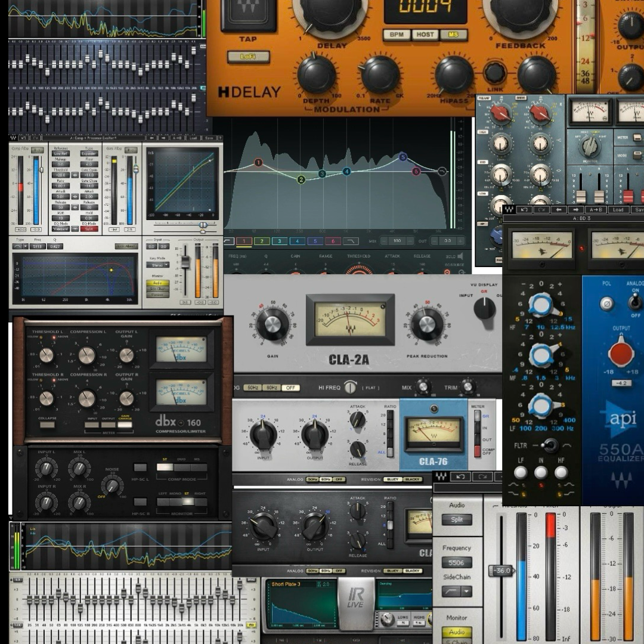Select EQ band node 2 on the graph
Image resolution: width=644 pixels, height=644 pixels.
[x=302, y=179]
